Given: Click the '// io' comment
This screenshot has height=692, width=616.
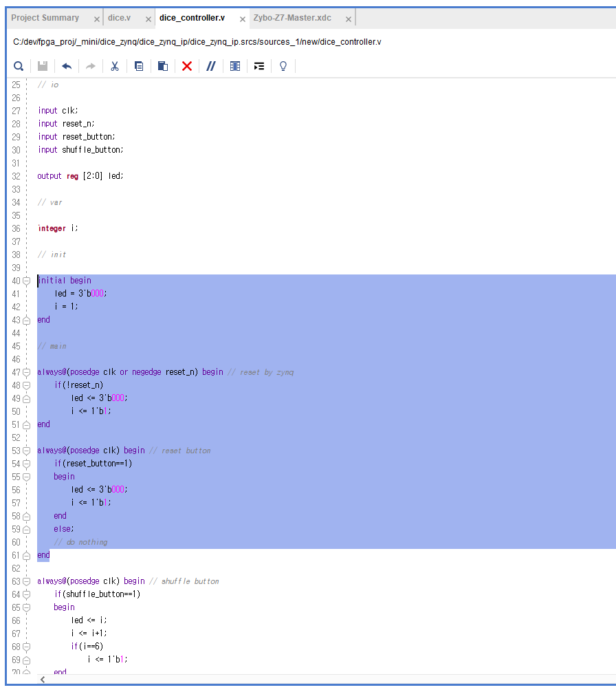Looking at the screenshot, I should (x=48, y=85).
